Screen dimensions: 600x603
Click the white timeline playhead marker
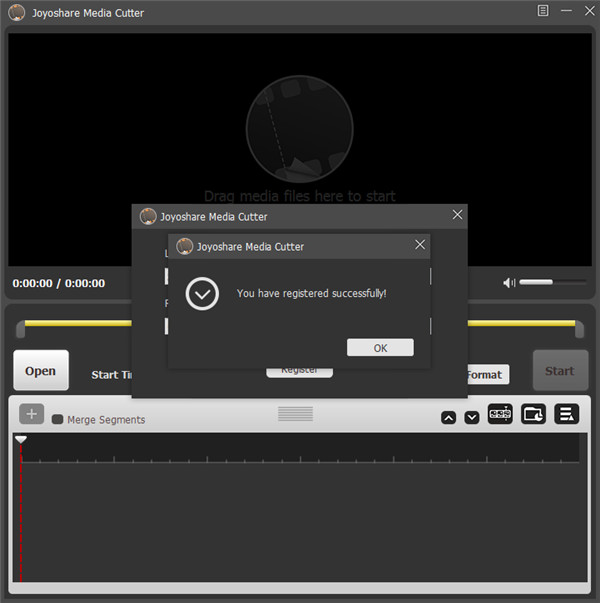[20, 439]
